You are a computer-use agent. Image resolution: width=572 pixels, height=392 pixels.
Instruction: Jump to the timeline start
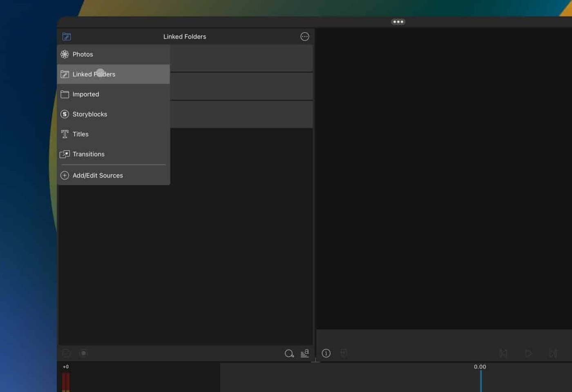pyautogui.click(x=504, y=353)
